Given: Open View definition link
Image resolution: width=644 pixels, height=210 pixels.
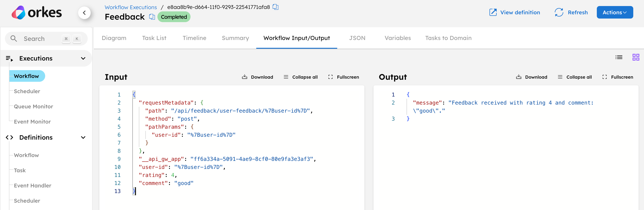Looking at the screenshot, I should (515, 13).
